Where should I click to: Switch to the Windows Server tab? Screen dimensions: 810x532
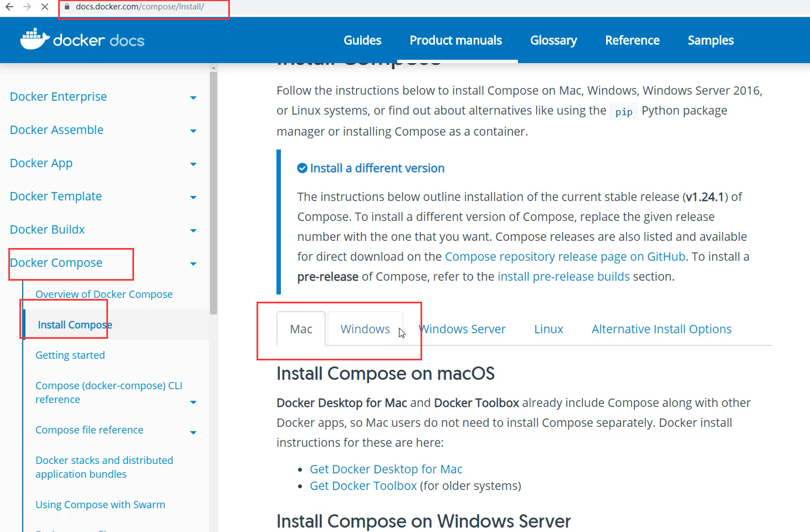pos(462,329)
